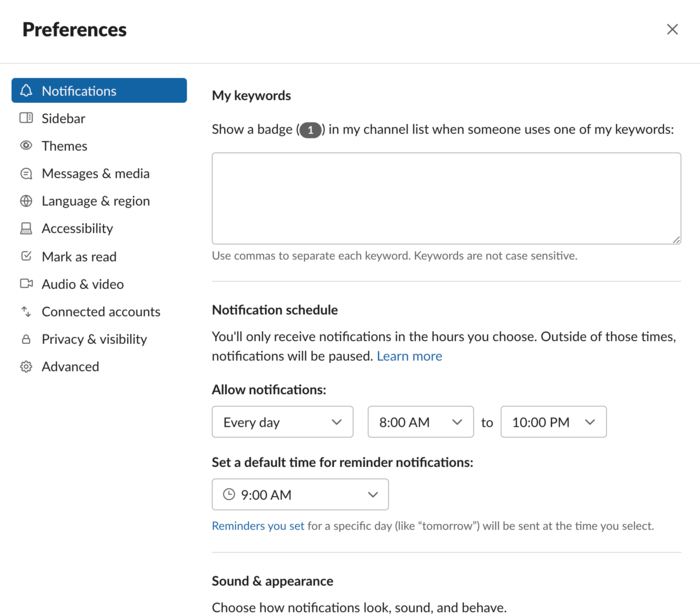Click the chevron in the 10:00 PM dropdown
This screenshot has width=700, height=614.
tap(590, 422)
